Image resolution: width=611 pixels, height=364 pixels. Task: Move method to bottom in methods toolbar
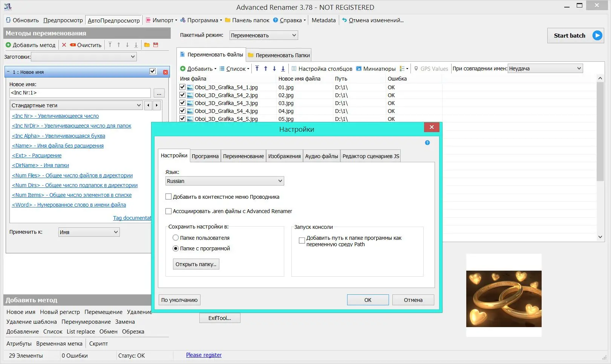pyautogui.click(x=136, y=45)
